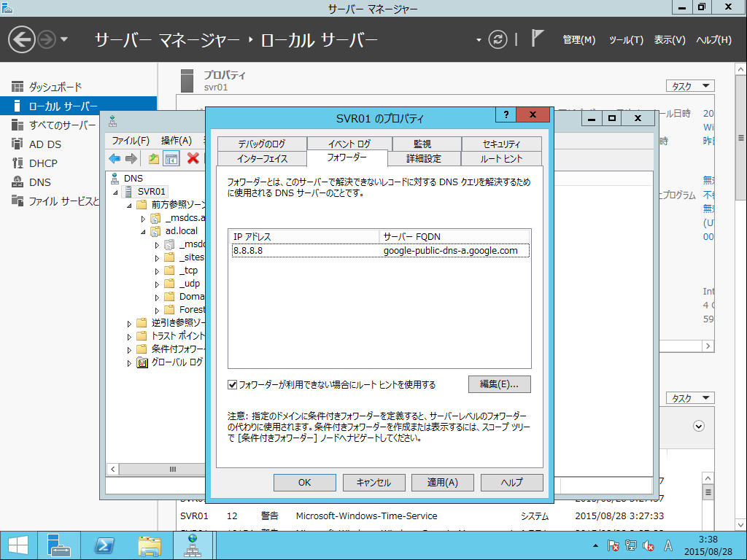The image size is (747, 560).
Task: Open PowerShell from the taskbar
Action: 104,545
